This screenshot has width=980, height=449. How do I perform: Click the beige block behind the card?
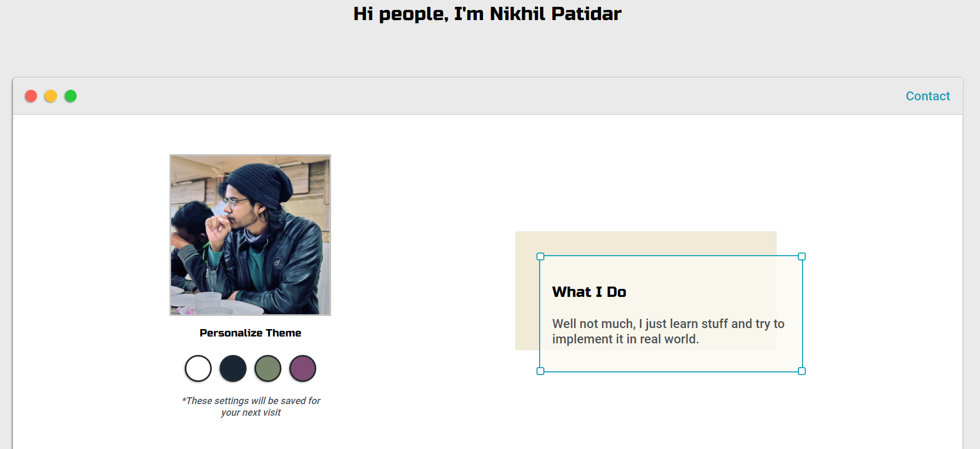pos(646,243)
